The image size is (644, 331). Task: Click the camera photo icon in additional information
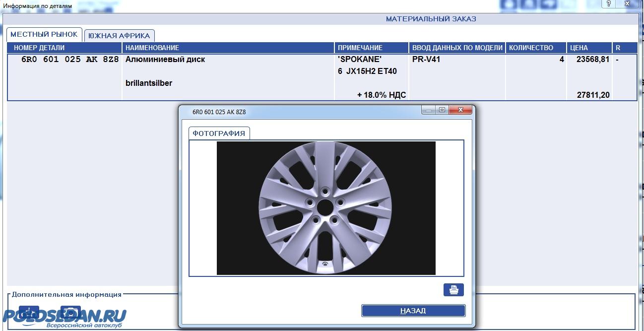[70, 312]
